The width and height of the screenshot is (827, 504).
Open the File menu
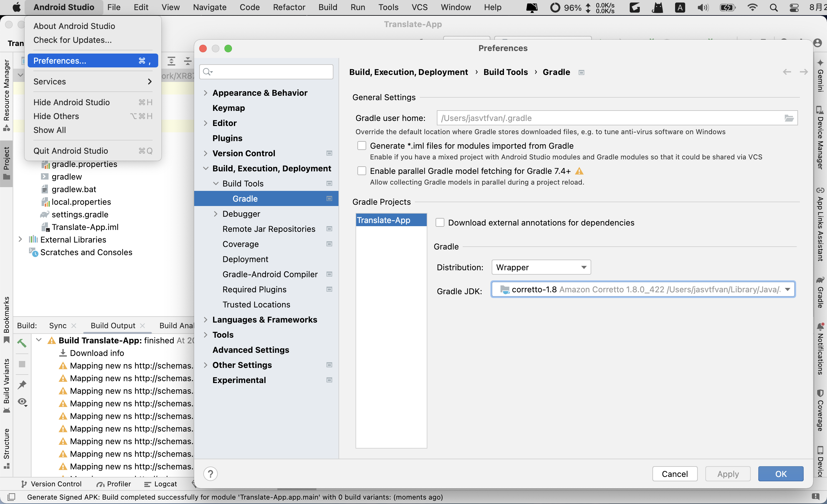click(113, 7)
